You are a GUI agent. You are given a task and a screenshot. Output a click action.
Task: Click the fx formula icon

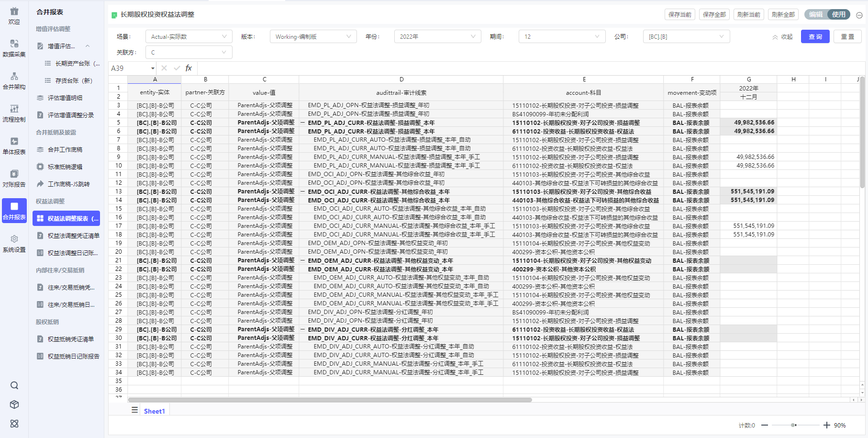pyautogui.click(x=189, y=68)
